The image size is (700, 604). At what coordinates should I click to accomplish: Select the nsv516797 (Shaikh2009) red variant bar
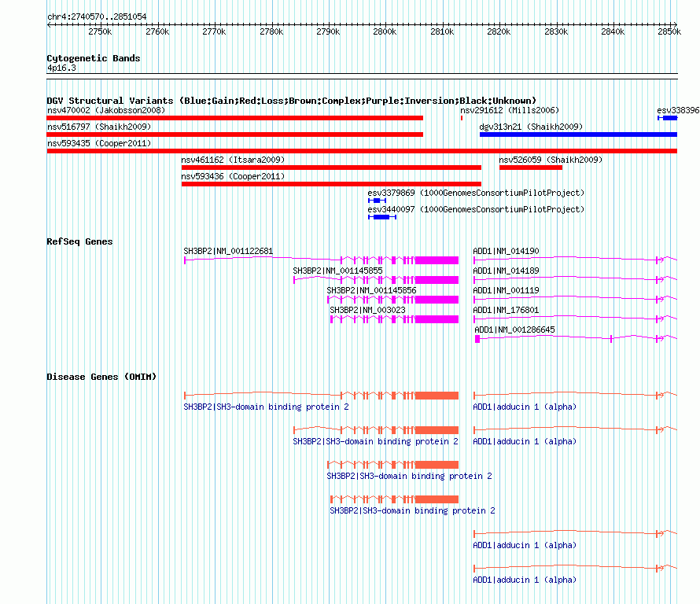point(235,134)
